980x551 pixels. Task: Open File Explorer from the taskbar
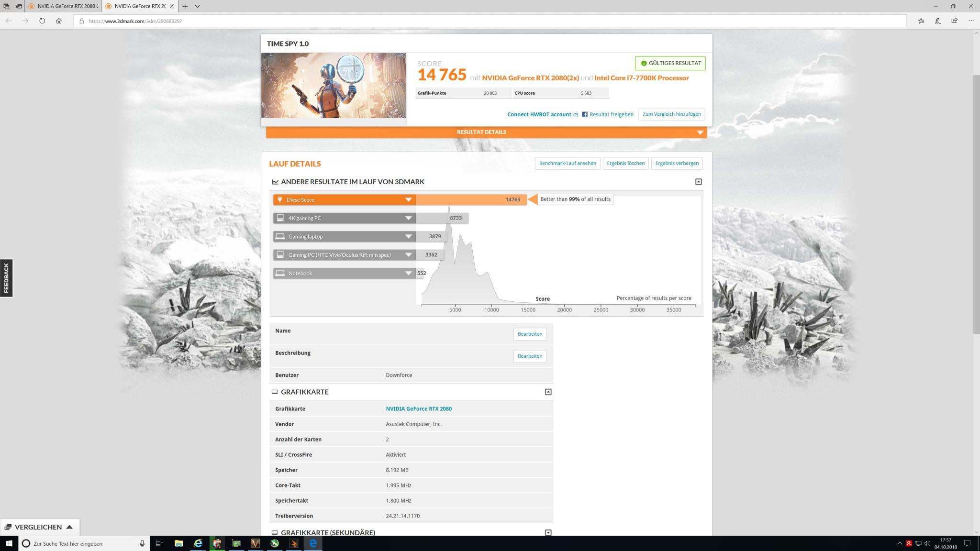coord(178,543)
